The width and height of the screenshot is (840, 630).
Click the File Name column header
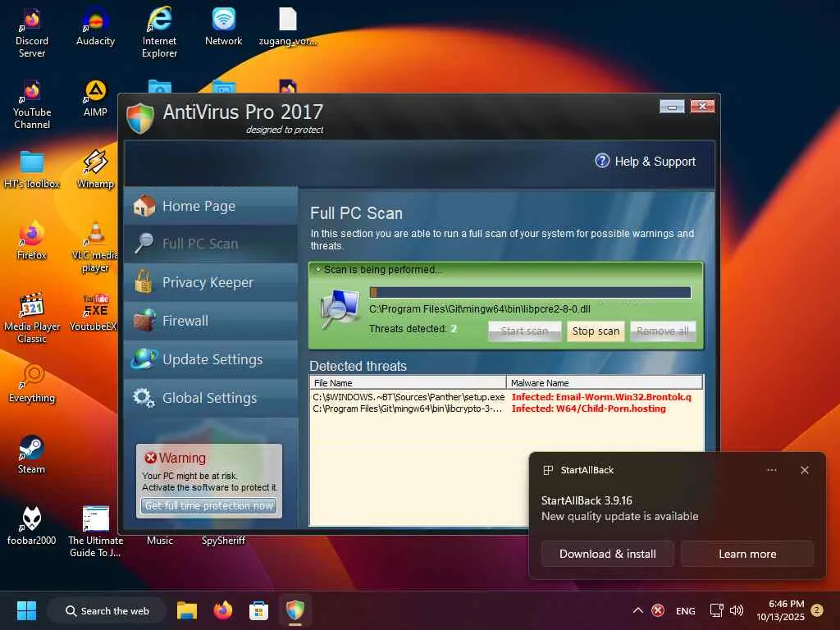tap(409, 382)
